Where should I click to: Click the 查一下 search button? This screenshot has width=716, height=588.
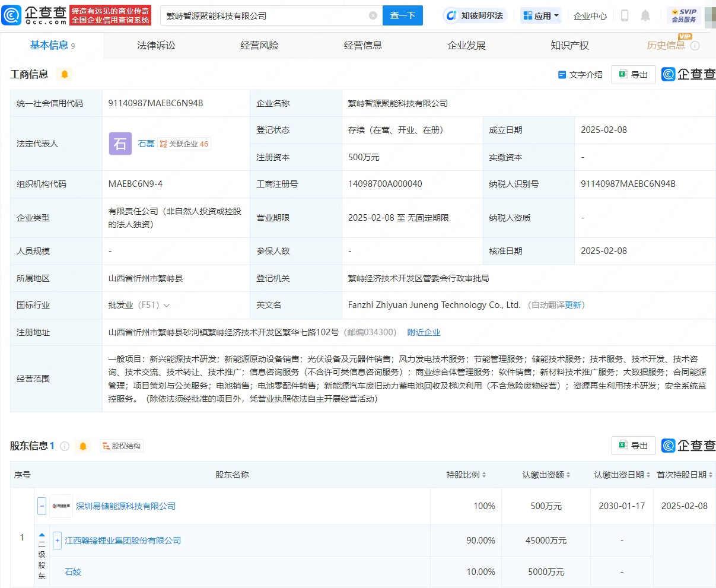[403, 15]
